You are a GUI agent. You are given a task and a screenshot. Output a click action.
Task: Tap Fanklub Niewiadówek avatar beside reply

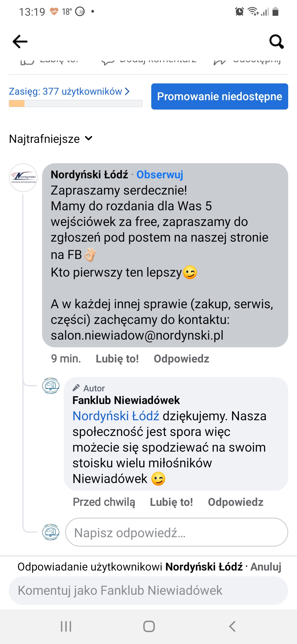[x=51, y=386]
